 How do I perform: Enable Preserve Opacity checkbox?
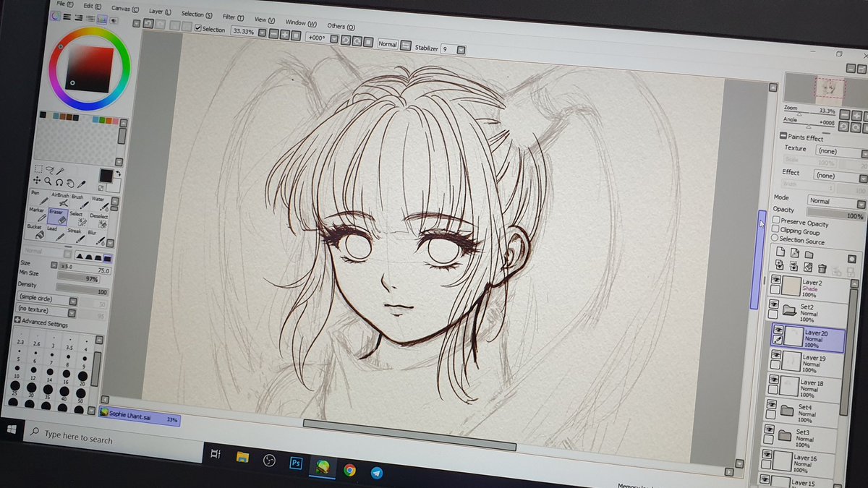point(775,220)
